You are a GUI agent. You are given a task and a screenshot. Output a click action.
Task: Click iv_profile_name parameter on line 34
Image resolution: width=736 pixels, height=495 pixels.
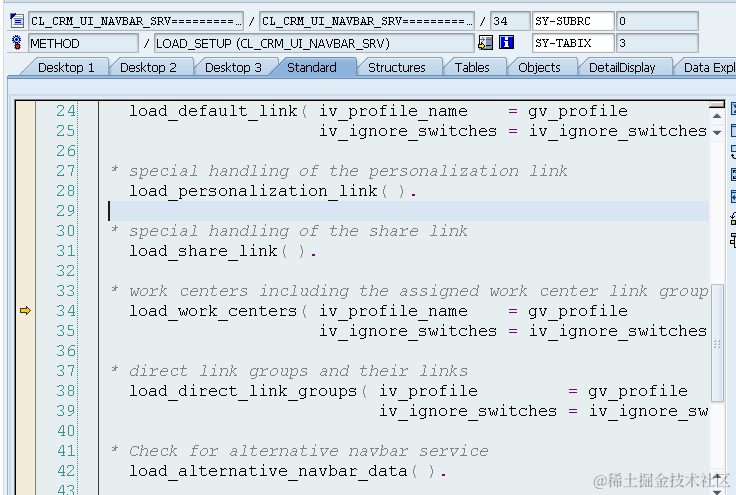[x=393, y=311]
